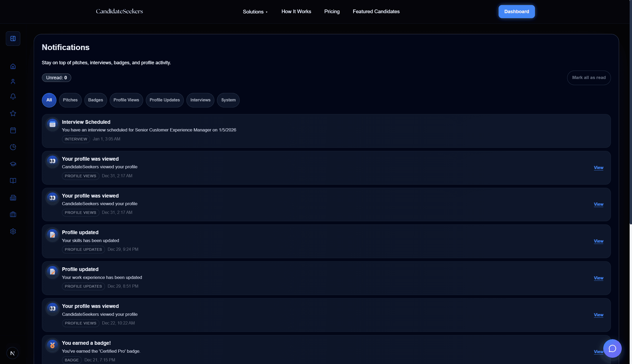The image size is (632, 364).
Task: Select the Profile Views filter tab
Action: tap(126, 100)
